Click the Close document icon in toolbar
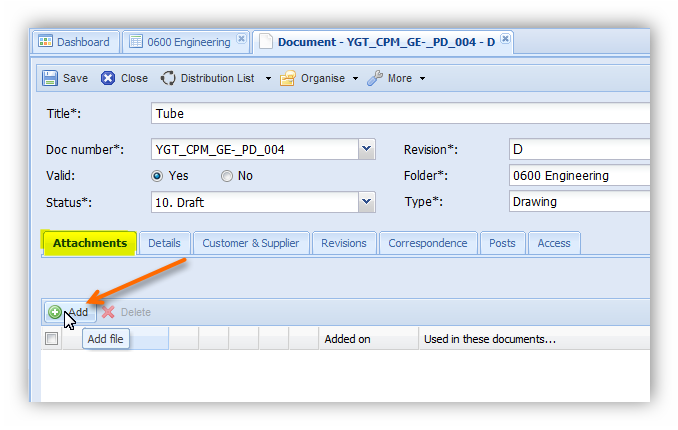Viewport: 678px width, 430px height. [108, 78]
